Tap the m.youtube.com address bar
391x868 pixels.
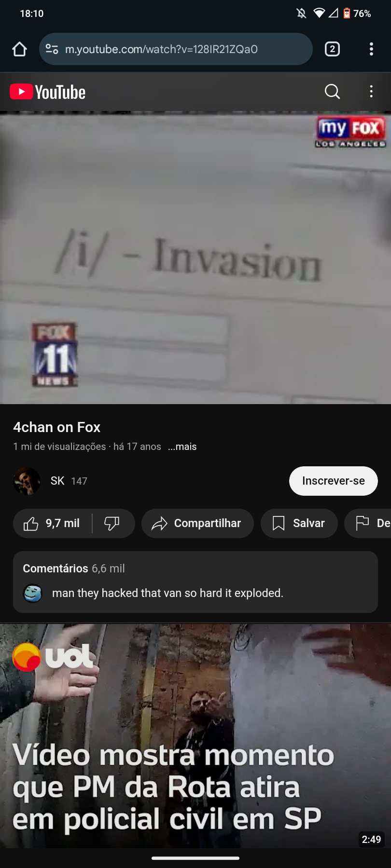(x=176, y=49)
